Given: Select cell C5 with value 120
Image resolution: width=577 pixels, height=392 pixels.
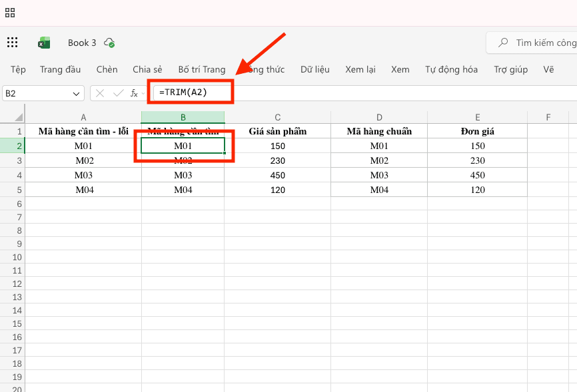Looking at the screenshot, I should point(278,190).
